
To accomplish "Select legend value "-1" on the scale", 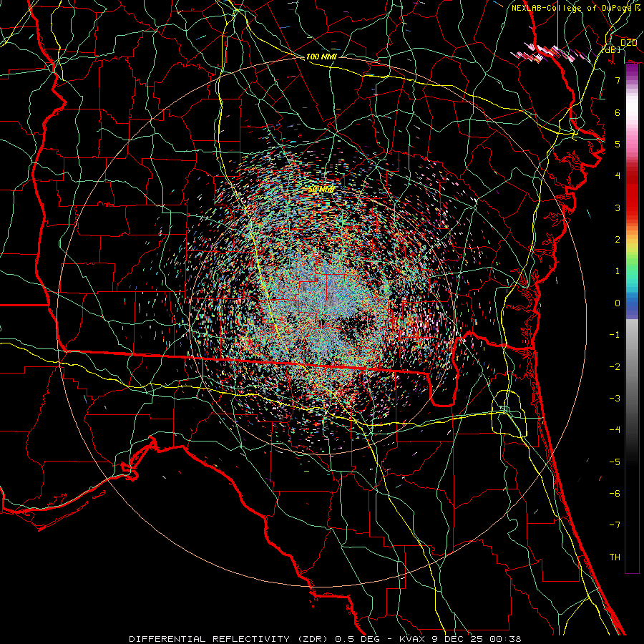I will (x=615, y=335).
